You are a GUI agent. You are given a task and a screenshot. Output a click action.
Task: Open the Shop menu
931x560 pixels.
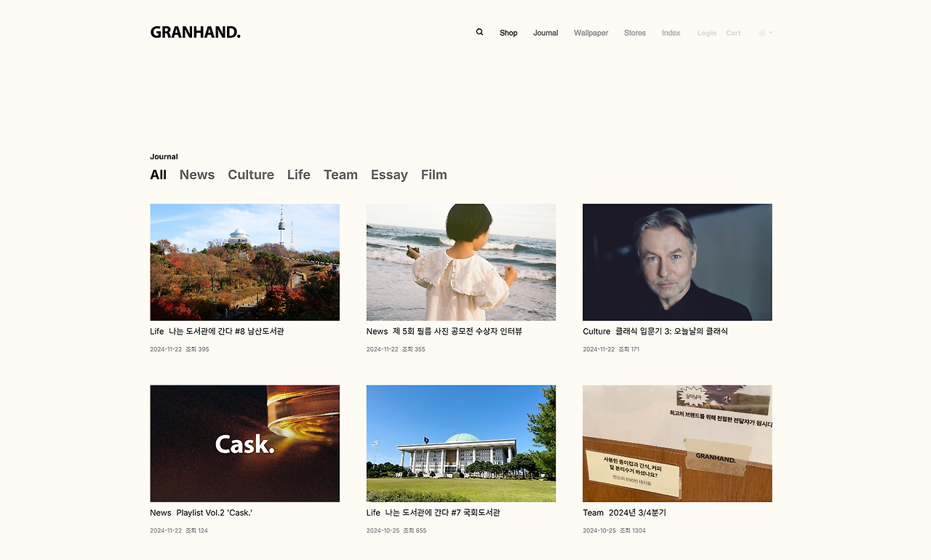(508, 33)
